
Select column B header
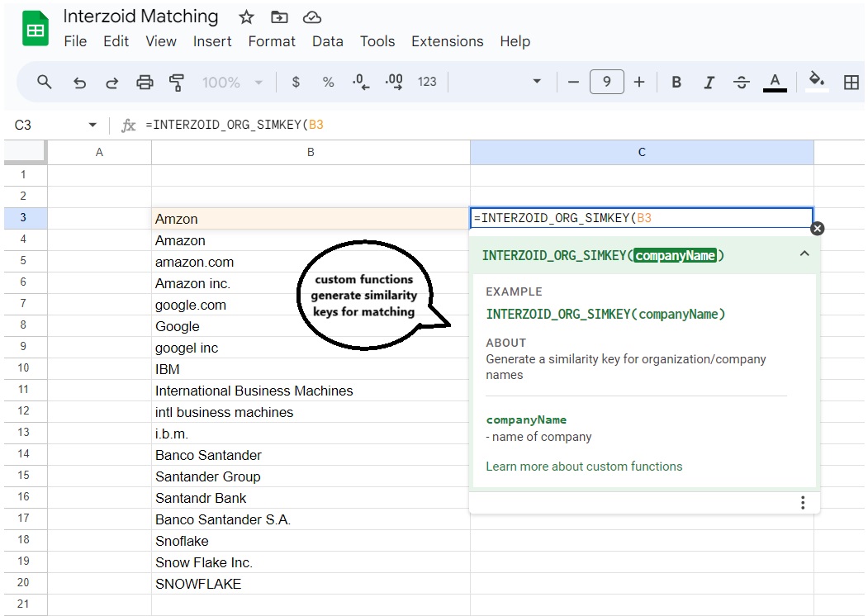click(311, 152)
